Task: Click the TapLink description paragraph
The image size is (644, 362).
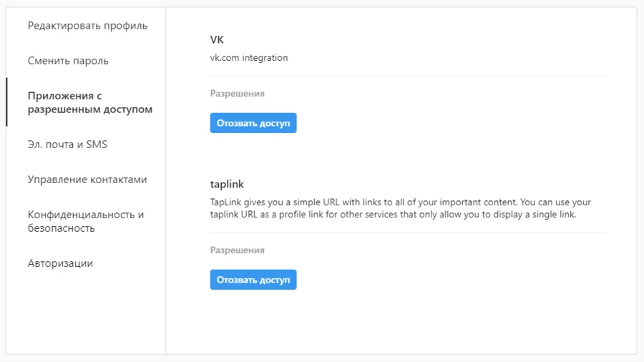Action: pos(401,208)
